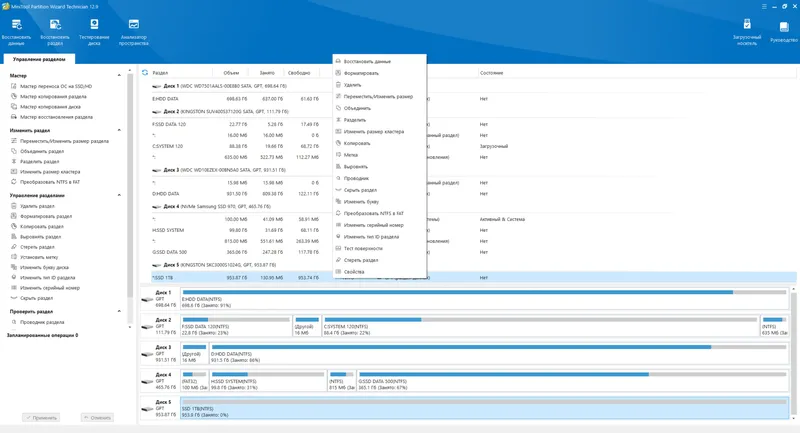Image resolution: width=800 pixels, height=433 pixels.
Task: Open the hamburger menu in the title bar
Action: [764, 7]
